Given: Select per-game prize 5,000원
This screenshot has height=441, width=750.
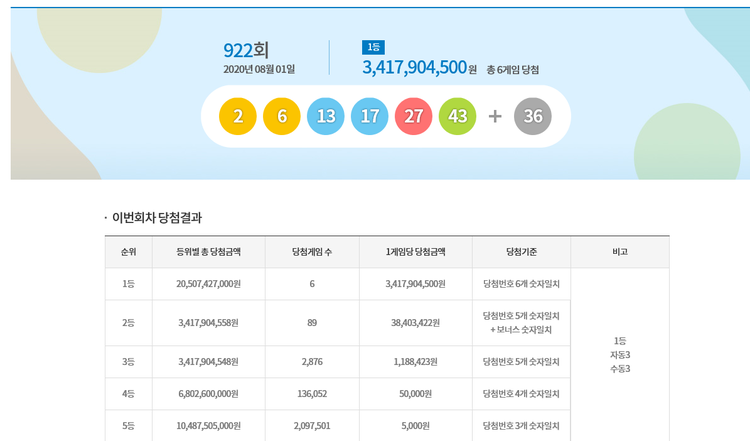Looking at the screenshot, I should tap(416, 426).
